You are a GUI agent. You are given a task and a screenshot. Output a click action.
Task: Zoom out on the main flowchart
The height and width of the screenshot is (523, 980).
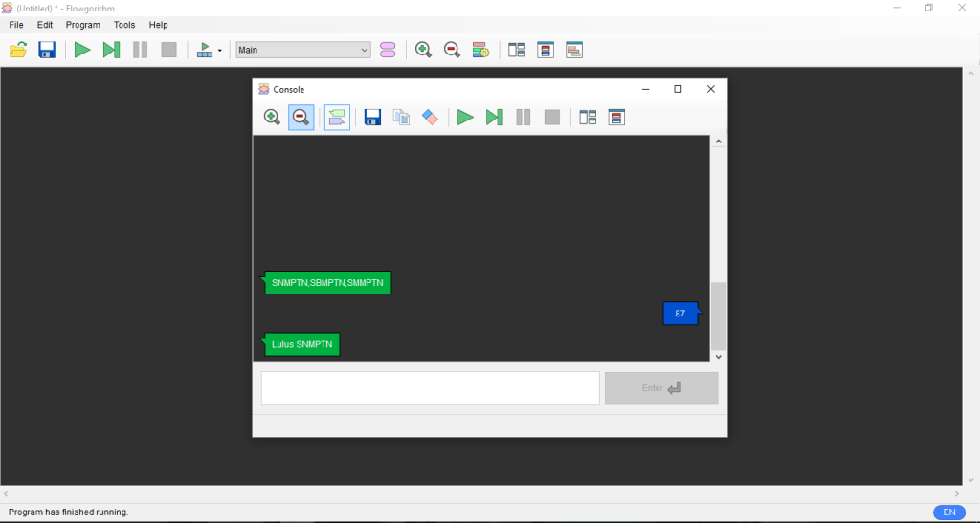pyautogui.click(x=452, y=50)
